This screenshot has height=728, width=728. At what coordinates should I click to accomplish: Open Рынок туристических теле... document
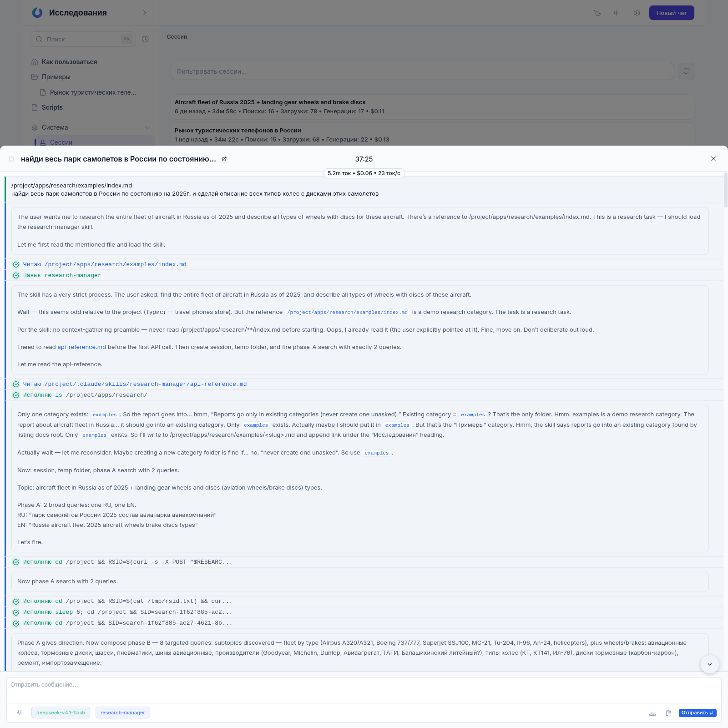point(93,92)
